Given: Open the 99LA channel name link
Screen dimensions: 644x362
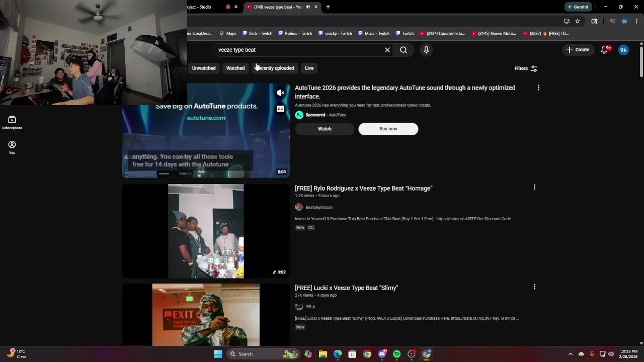Looking at the screenshot, I should click(310, 307).
